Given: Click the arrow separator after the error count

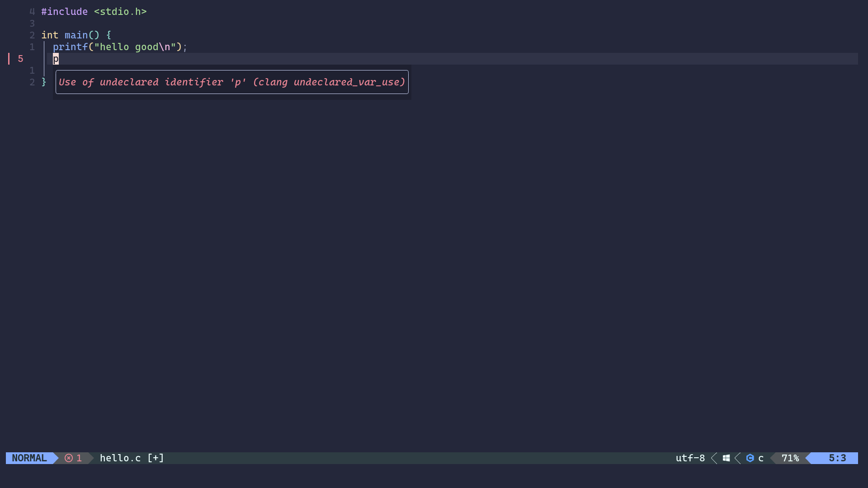Looking at the screenshot, I should click(91, 458).
